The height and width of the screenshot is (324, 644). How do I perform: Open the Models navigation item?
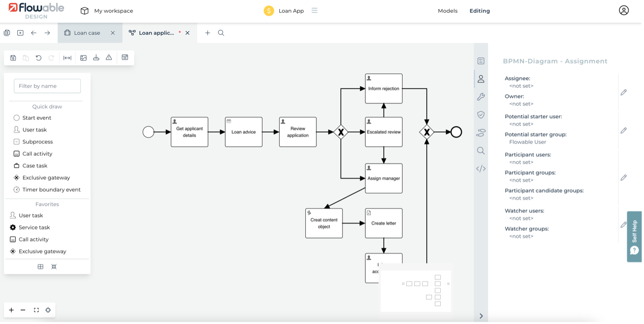(x=447, y=11)
